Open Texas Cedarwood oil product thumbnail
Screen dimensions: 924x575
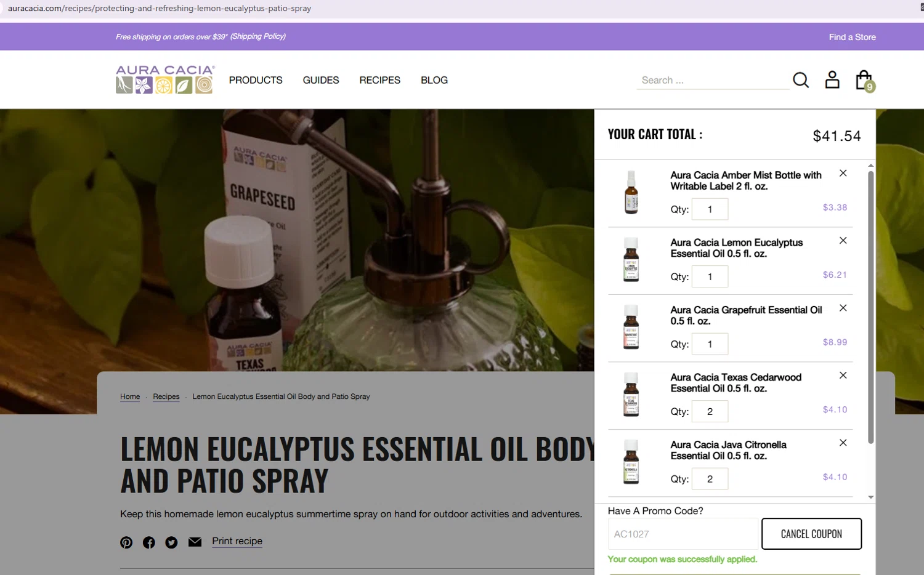[x=631, y=394]
